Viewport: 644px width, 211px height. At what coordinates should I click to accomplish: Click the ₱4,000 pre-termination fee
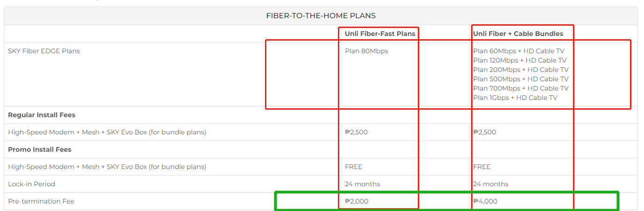pyautogui.click(x=485, y=201)
